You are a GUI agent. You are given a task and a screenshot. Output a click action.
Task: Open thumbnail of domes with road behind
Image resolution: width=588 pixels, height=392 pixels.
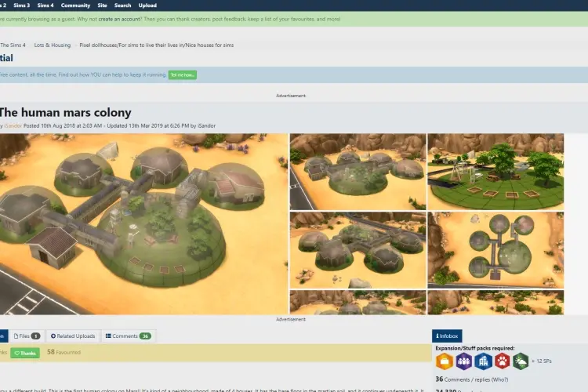point(358,250)
